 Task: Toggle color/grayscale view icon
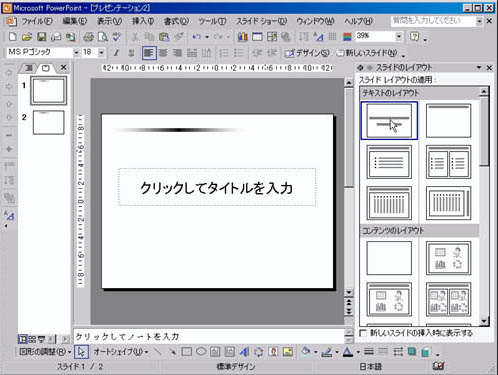pyautogui.click(x=347, y=37)
